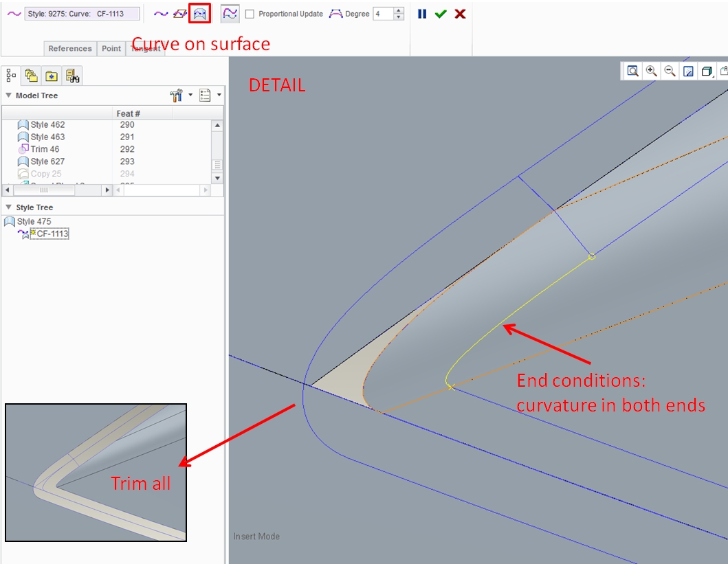Toggle the control points curve icon

click(x=230, y=14)
